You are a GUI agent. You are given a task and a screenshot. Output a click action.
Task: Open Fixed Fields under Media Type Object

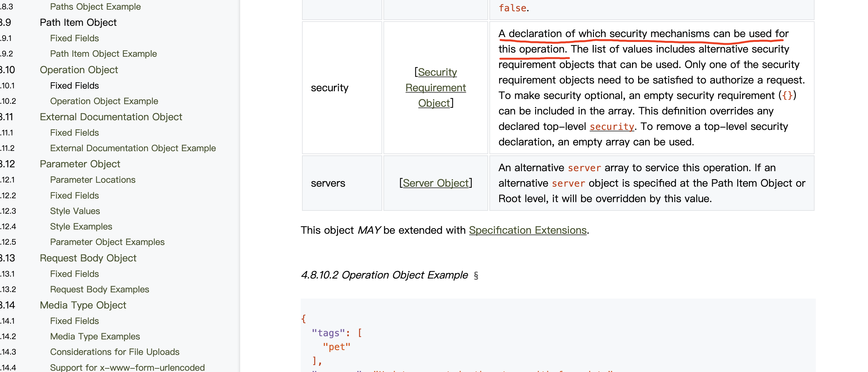pos(74,321)
